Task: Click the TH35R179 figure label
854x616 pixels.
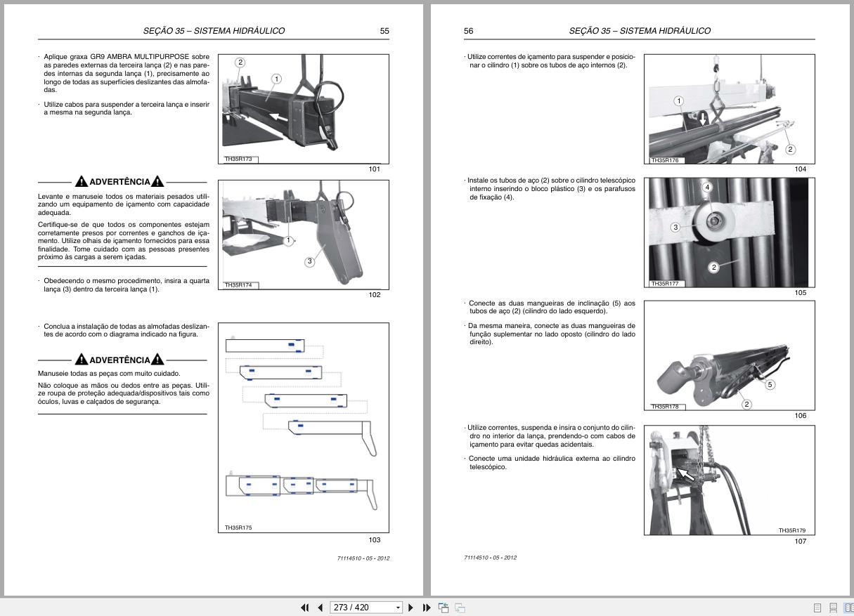Action: (792, 531)
